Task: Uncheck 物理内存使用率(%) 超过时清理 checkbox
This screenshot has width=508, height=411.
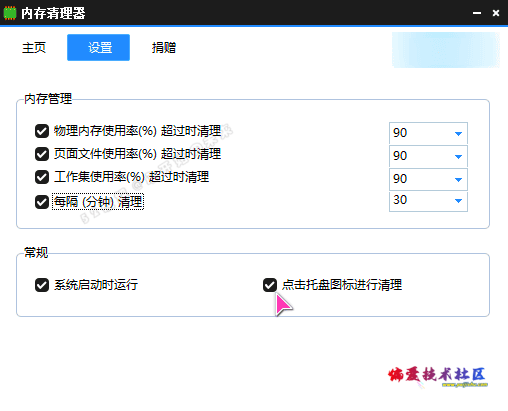Action: 42,131
